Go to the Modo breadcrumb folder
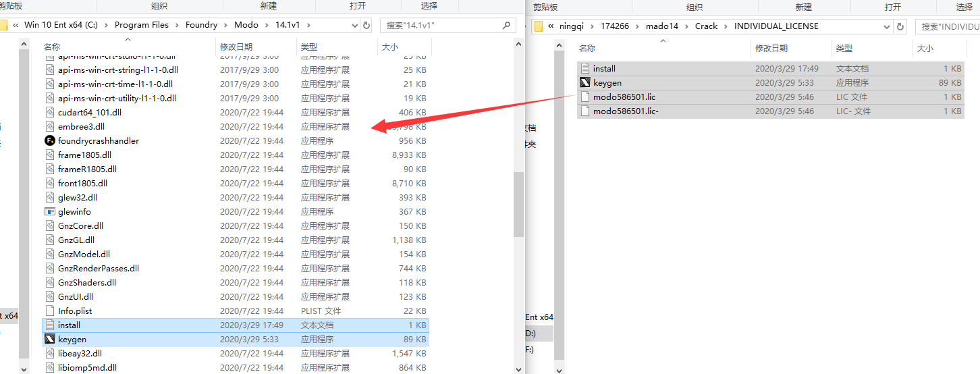 246,25
